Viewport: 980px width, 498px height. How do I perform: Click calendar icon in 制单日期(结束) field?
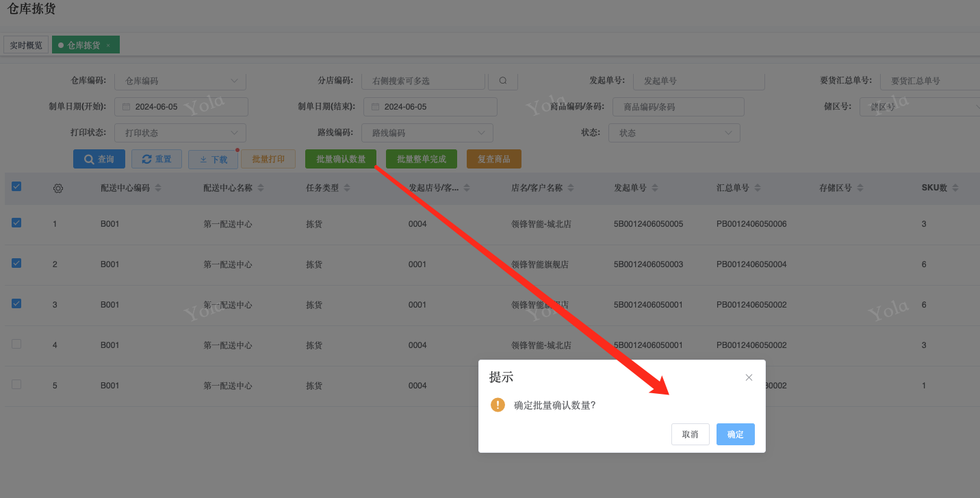click(376, 107)
